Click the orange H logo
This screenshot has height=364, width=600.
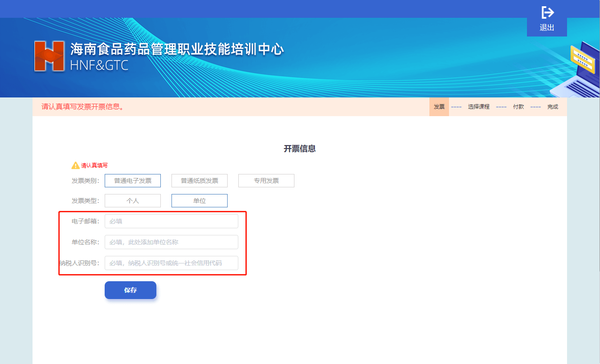49,56
